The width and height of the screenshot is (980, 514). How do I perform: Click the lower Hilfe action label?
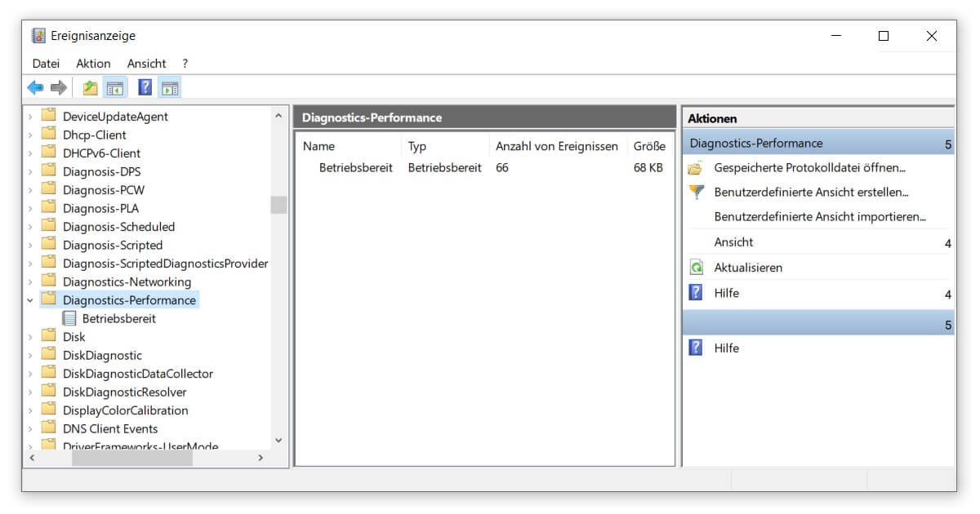(x=726, y=348)
